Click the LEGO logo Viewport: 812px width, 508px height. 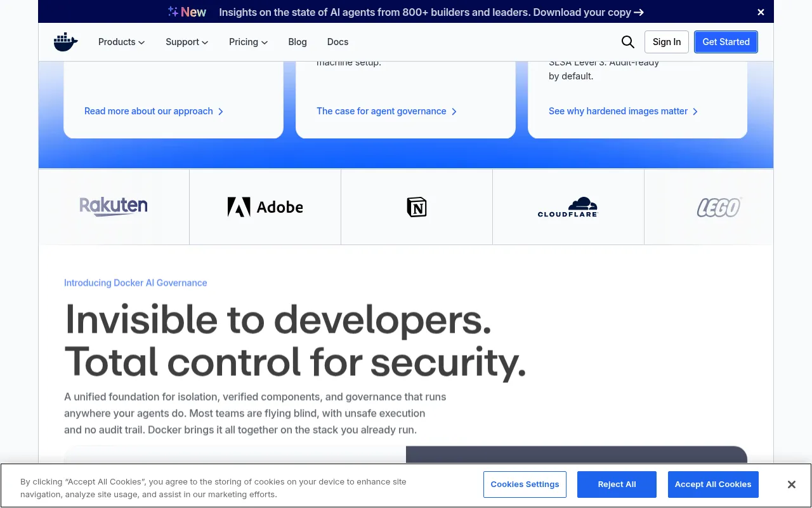719,207
